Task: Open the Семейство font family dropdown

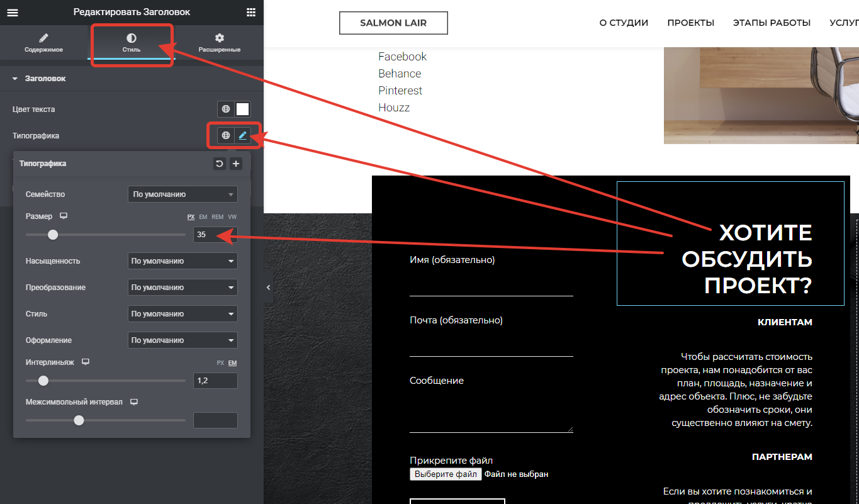Action: [x=182, y=194]
